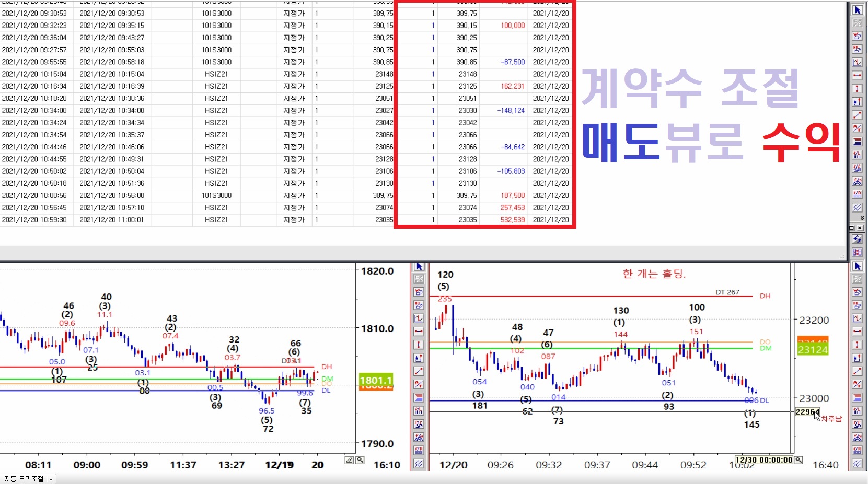
Task: Click the magnifier icon under left chart
Action: coord(360,460)
